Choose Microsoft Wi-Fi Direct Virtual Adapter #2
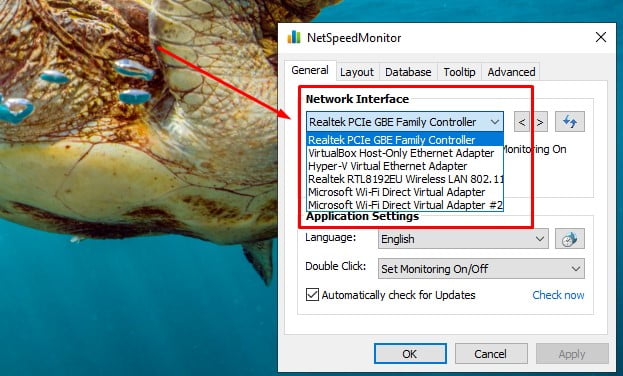This screenshot has height=376, width=623. point(405,205)
